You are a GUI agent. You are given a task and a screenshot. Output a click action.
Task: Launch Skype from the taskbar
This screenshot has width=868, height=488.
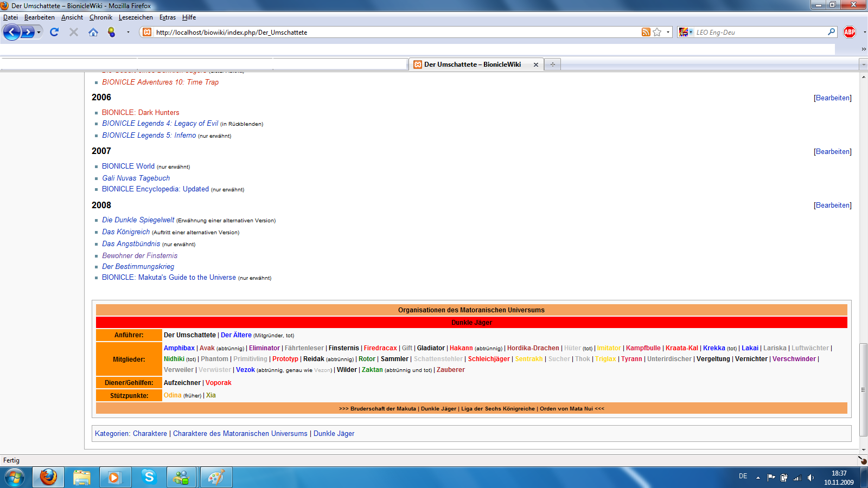pyautogui.click(x=148, y=477)
